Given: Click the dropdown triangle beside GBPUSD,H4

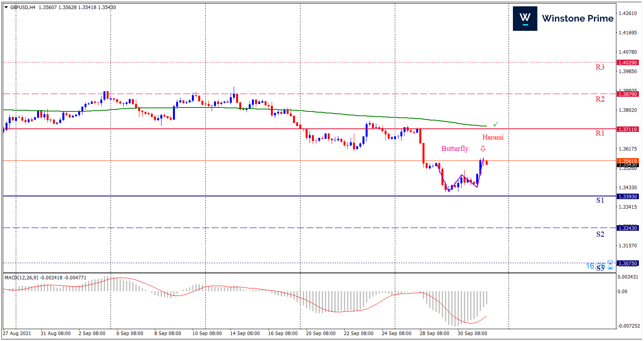Looking at the screenshot, I should 6,7.
